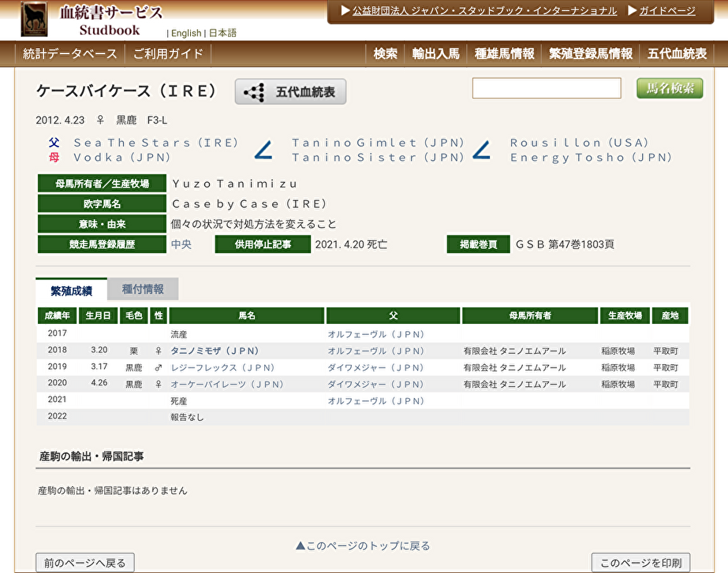
Task: Click 稲原牧場 in the 2018 row
Action: coord(618,351)
